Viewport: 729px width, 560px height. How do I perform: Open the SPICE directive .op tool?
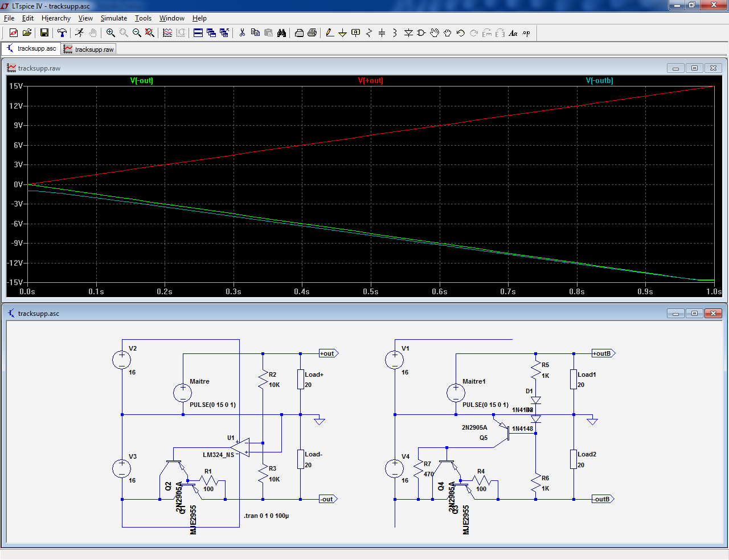pos(526,33)
